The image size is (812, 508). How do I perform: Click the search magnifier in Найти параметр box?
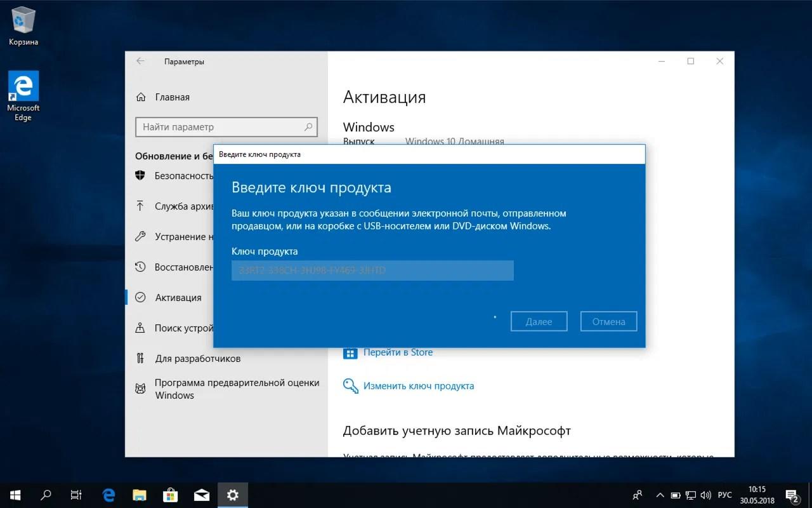pyautogui.click(x=309, y=127)
